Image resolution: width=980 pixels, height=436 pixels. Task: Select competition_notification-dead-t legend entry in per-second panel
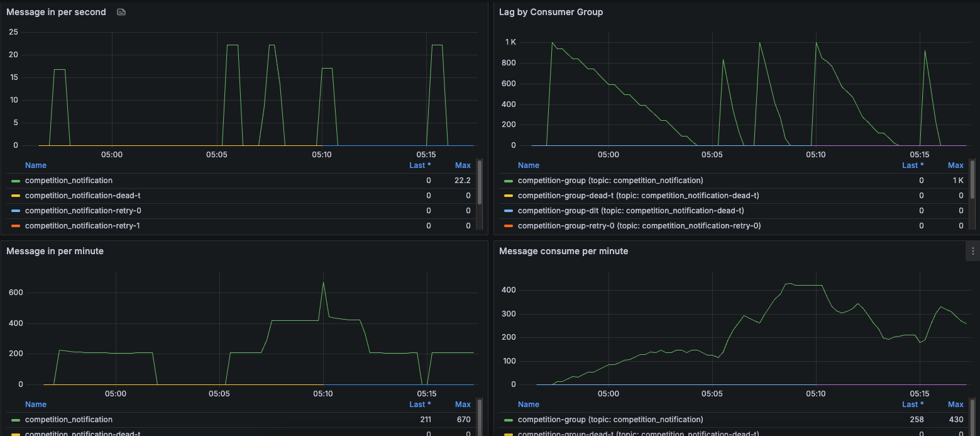[x=82, y=196]
